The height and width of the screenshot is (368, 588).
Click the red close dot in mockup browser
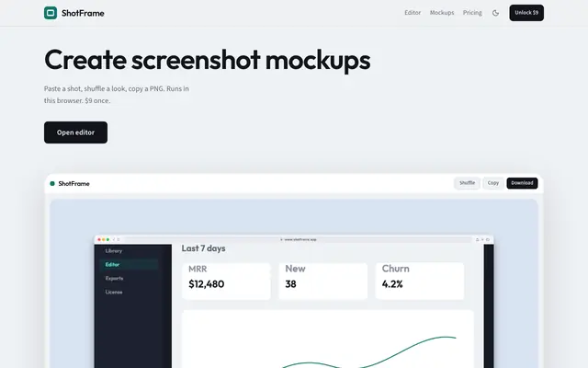point(99,239)
